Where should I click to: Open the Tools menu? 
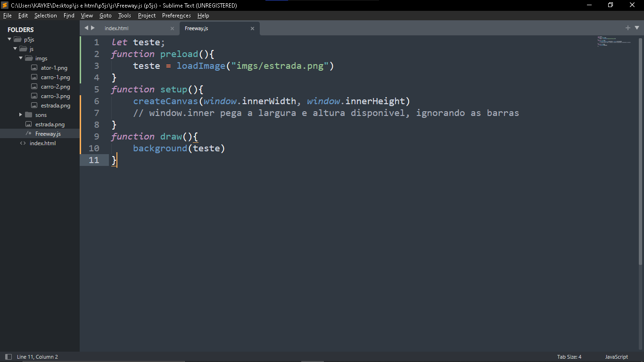[124, 16]
